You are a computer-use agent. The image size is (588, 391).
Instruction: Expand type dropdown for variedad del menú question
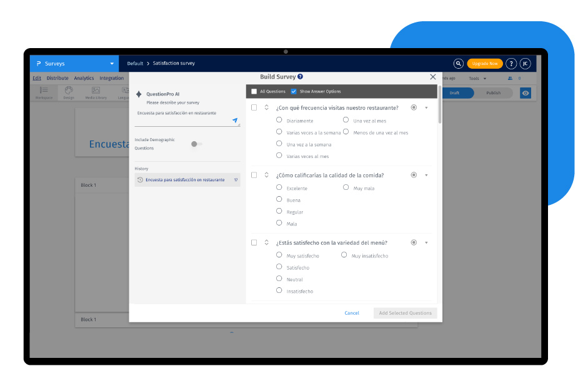coord(426,243)
